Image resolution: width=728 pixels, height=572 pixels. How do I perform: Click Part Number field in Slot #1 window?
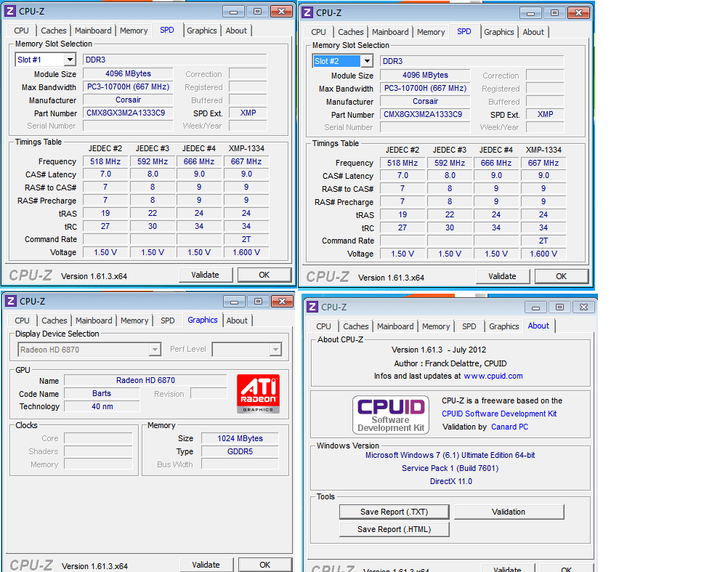coord(128,113)
